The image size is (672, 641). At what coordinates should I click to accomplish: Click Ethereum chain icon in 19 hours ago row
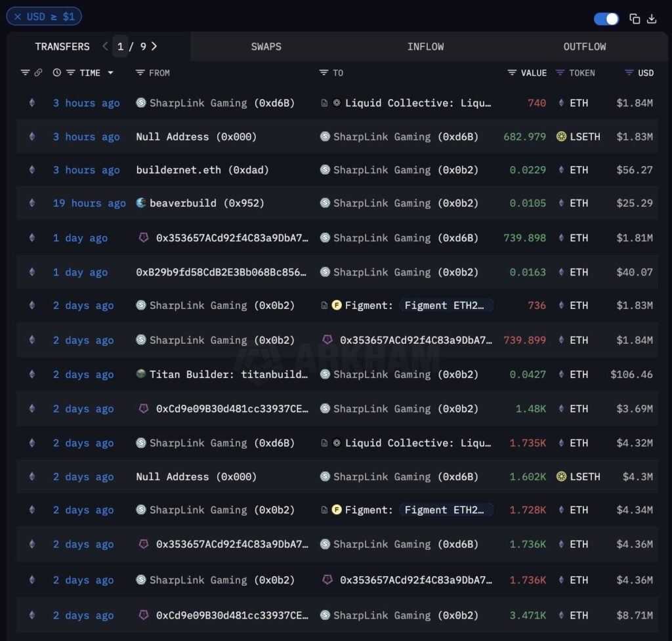click(x=32, y=203)
